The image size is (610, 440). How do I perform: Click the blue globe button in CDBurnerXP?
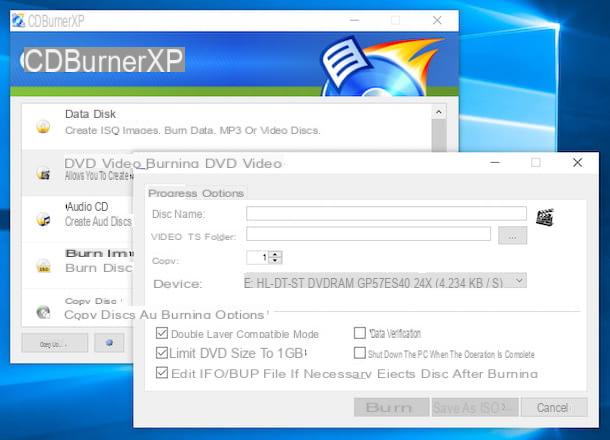click(109, 343)
